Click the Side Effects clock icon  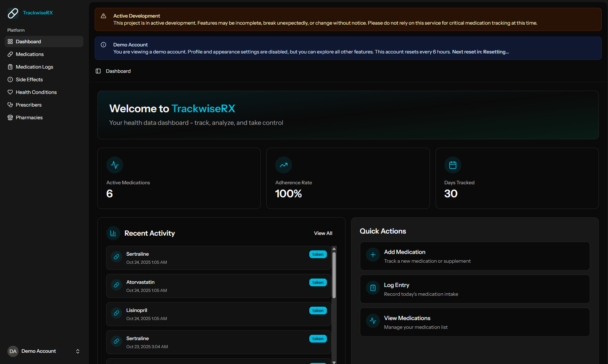click(x=11, y=79)
